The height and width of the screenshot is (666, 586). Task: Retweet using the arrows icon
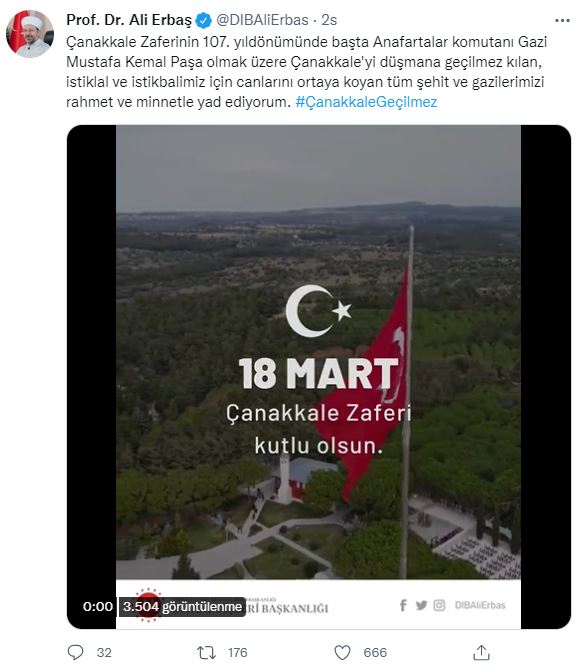point(206,652)
